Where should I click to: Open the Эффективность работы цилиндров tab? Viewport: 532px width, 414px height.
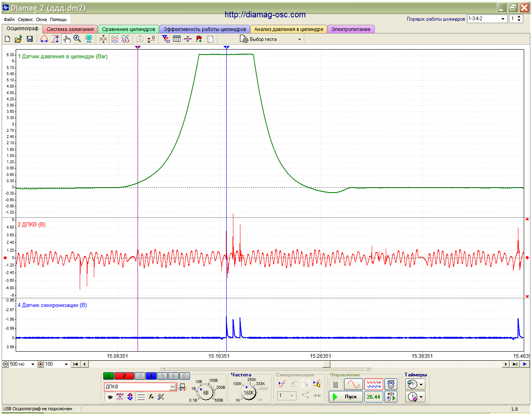[x=205, y=29]
